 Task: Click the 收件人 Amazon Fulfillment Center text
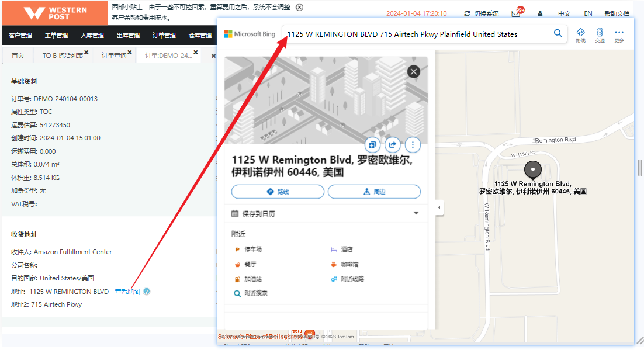click(61, 252)
